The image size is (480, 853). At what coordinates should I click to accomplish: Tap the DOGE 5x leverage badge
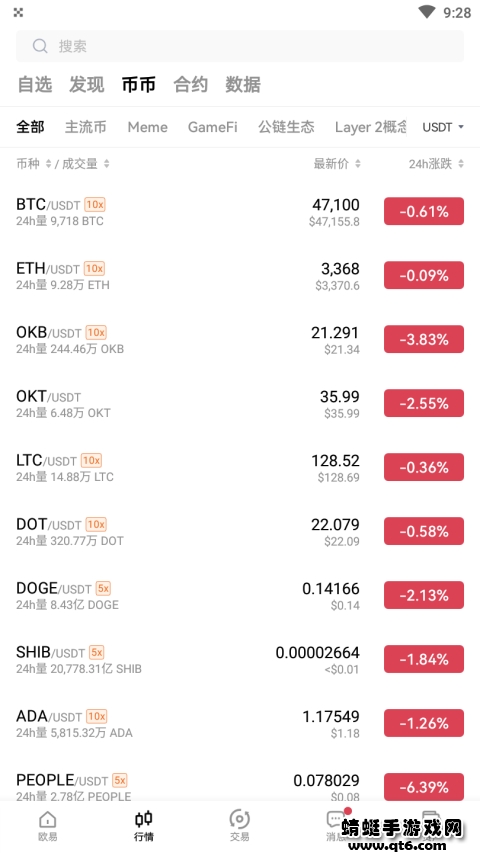tap(103, 589)
